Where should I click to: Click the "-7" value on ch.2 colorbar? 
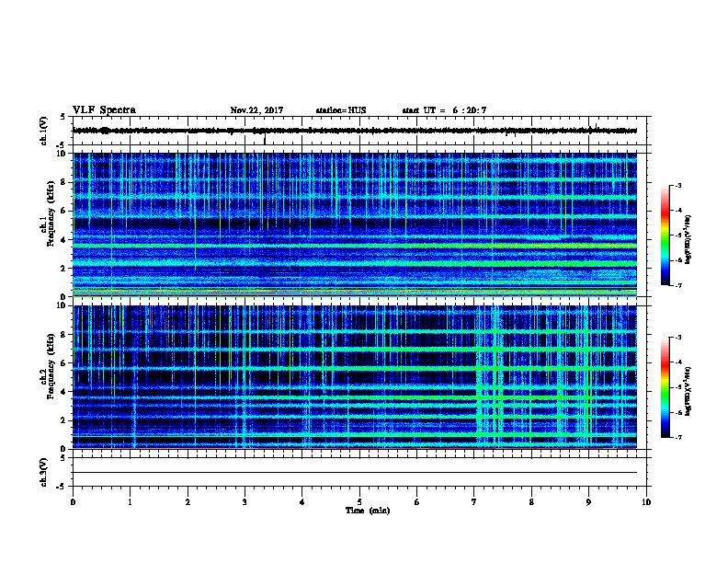tap(678, 438)
